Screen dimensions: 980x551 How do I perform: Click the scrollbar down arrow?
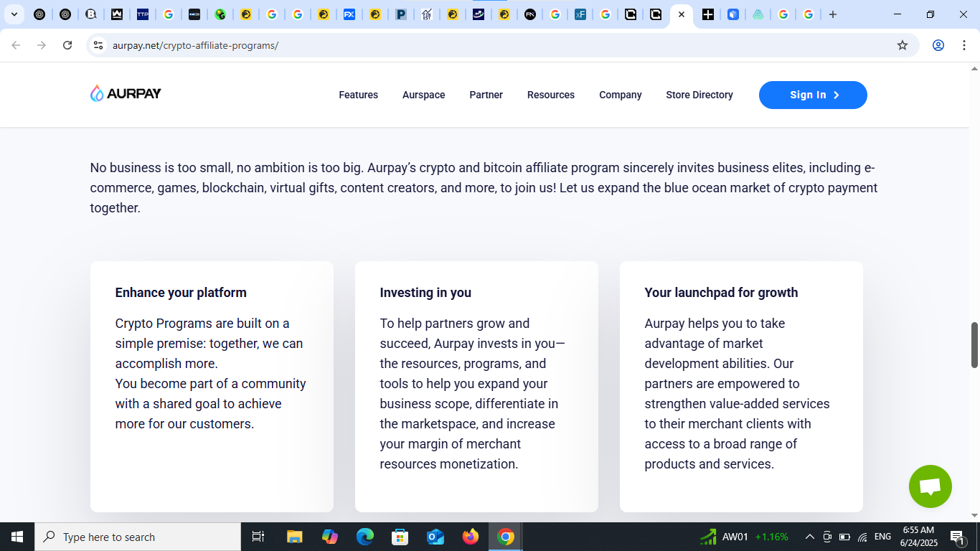[974, 515]
